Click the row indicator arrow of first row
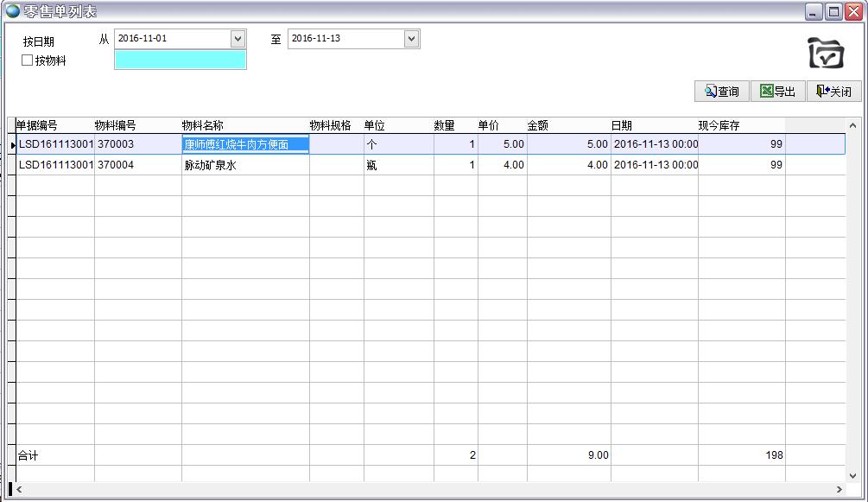The width and height of the screenshot is (868, 502). click(12, 145)
